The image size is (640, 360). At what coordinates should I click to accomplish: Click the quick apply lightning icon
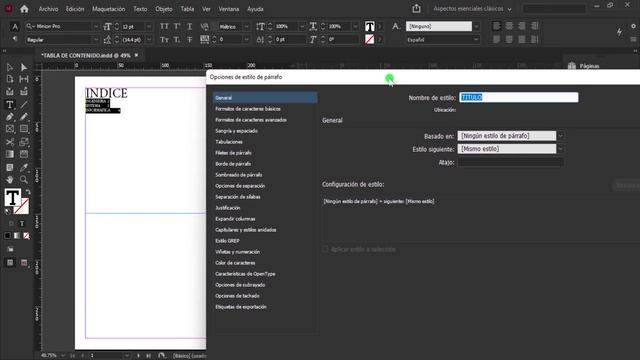pyautogui.click(x=619, y=32)
